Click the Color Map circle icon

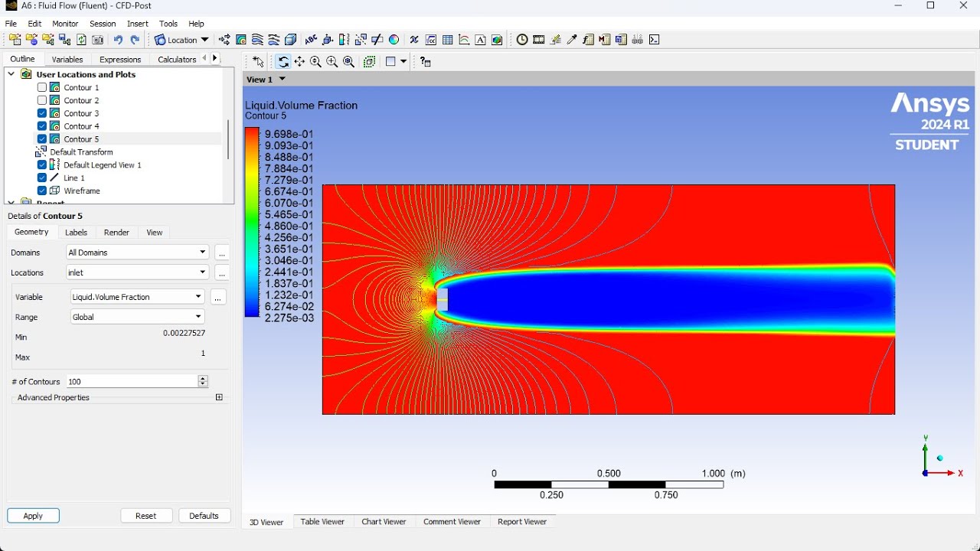tap(394, 40)
